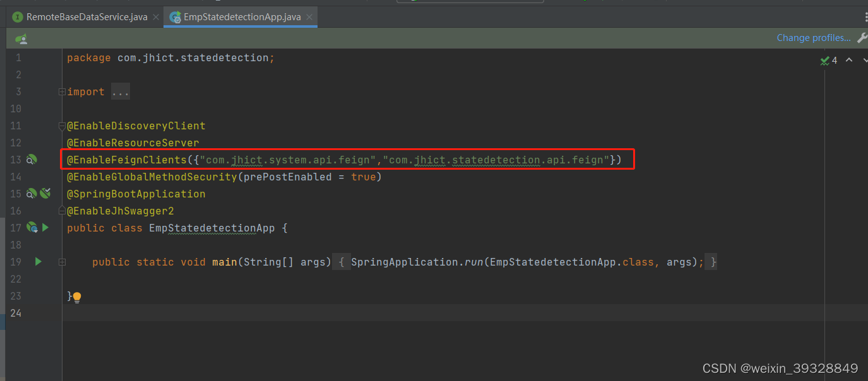
Task: Close the RemoteBaseDataService.java tab
Action: point(155,17)
